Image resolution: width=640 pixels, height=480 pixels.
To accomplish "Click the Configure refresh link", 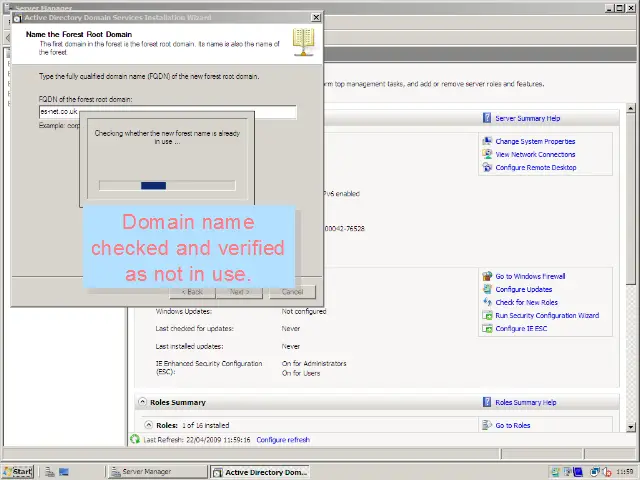I will pos(283,440).
